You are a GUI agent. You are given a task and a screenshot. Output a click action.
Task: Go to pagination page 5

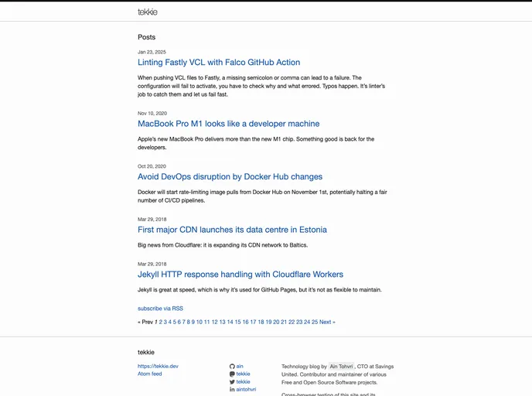(x=175, y=322)
